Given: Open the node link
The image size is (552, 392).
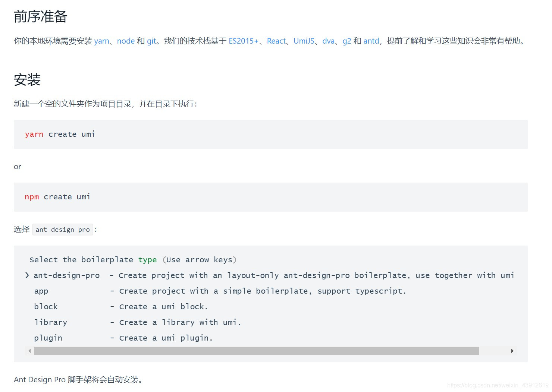Looking at the screenshot, I should [x=126, y=41].
